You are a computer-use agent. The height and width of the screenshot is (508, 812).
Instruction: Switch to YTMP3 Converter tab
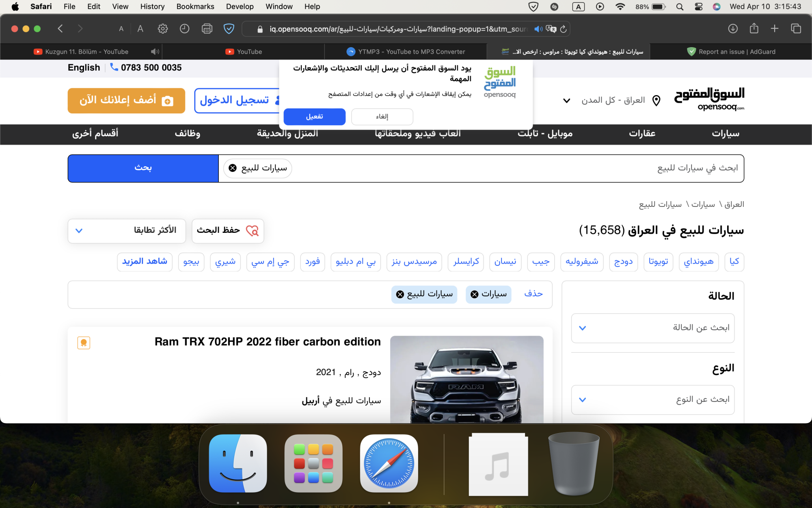click(x=405, y=52)
